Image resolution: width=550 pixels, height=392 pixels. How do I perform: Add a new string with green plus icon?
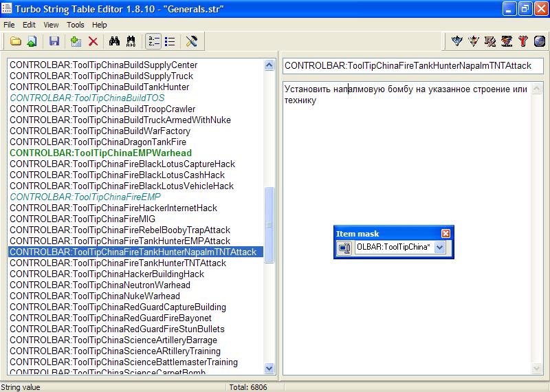[x=76, y=41]
